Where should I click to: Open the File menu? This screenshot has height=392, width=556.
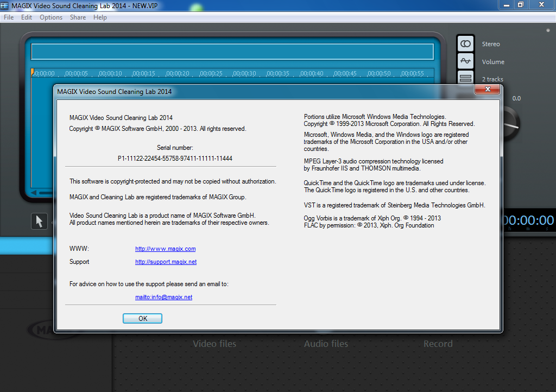(x=9, y=17)
